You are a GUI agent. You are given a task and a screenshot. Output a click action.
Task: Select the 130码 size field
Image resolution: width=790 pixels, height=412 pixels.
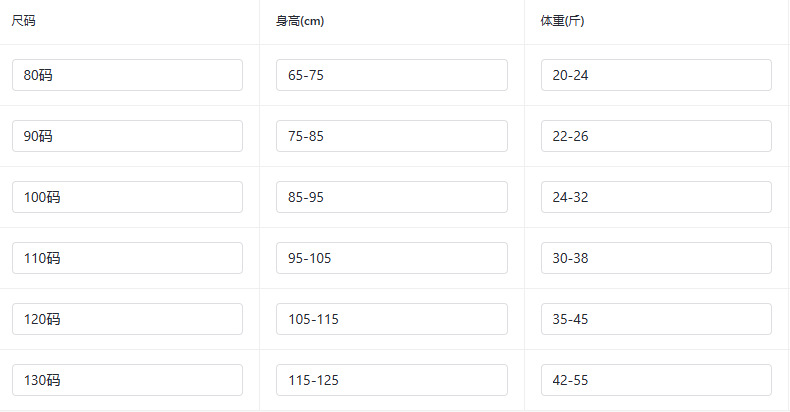point(127,380)
